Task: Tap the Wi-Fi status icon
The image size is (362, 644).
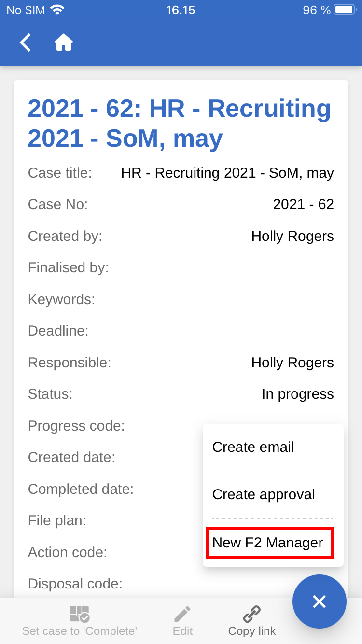Action: (57, 10)
